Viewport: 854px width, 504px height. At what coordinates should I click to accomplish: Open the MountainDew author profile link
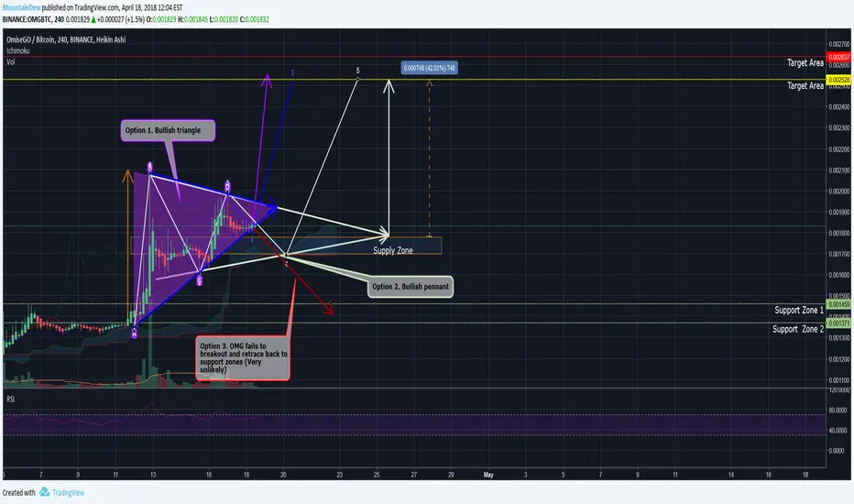click(21, 7)
